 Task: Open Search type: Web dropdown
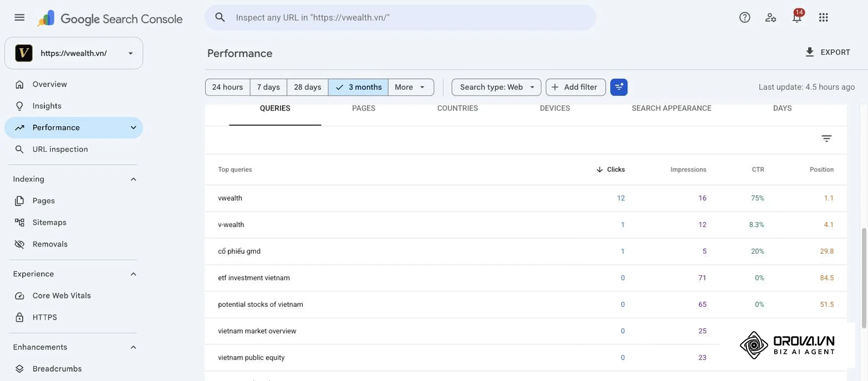pyautogui.click(x=496, y=87)
